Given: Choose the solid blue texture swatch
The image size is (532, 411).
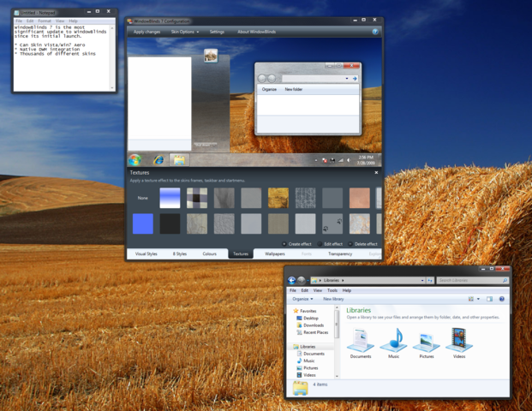Looking at the screenshot, I should click(142, 223).
